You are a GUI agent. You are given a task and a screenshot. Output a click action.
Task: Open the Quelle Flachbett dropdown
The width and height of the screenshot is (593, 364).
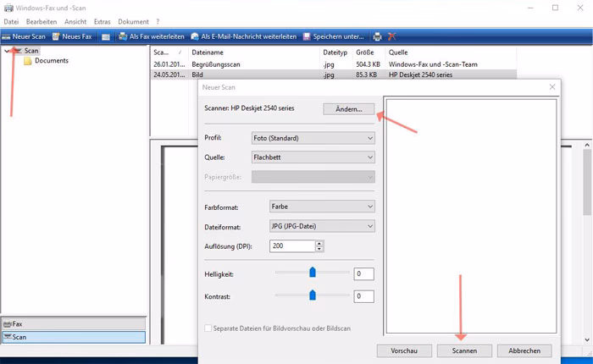pos(313,157)
